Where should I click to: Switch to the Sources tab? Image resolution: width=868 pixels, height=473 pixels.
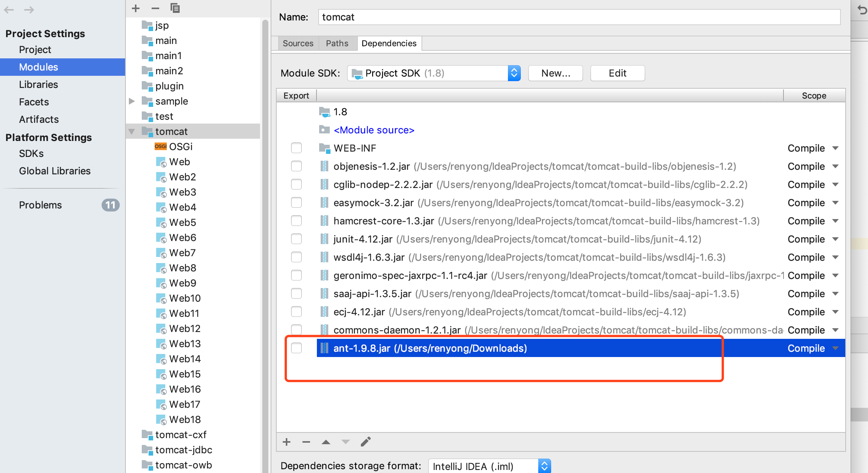click(x=298, y=43)
